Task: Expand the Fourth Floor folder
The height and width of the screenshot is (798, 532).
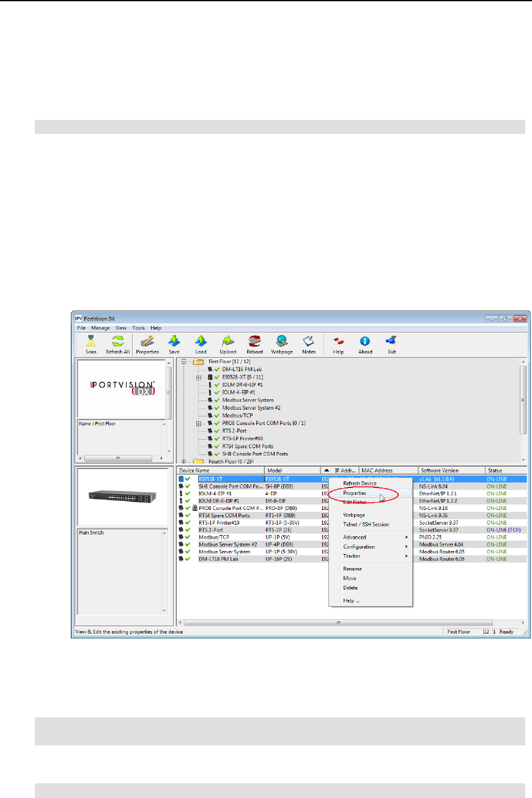Action: coord(183,462)
